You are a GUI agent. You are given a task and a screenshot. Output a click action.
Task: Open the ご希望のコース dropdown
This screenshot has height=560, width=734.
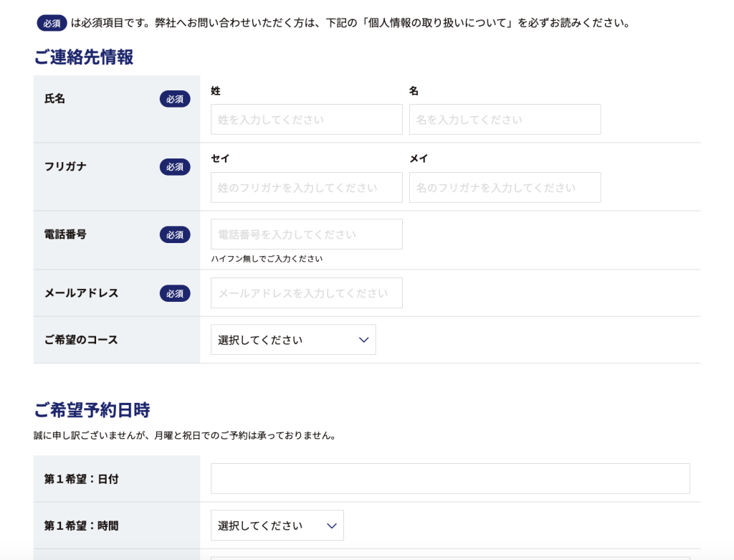click(x=292, y=340)
